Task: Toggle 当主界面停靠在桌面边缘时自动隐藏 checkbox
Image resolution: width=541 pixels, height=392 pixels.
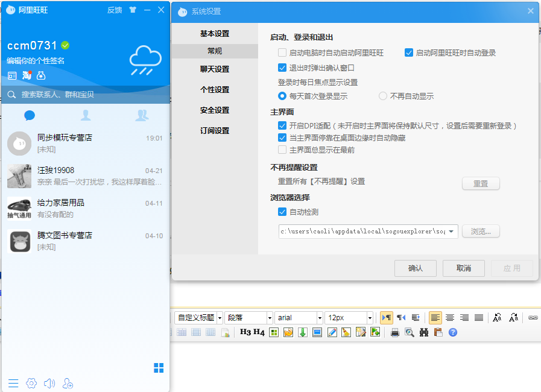Action: (282, 138)
